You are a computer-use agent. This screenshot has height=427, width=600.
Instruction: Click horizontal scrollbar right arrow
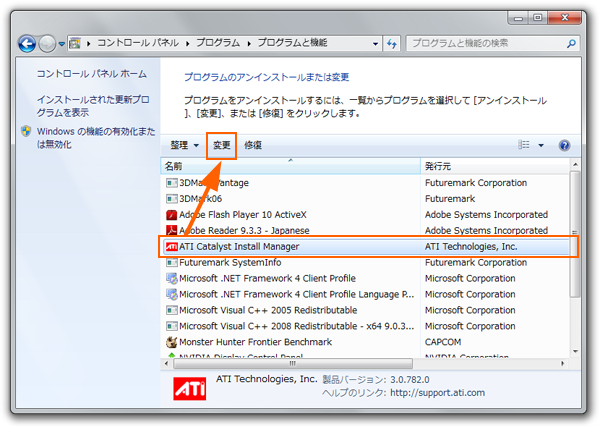pos(562,363)
